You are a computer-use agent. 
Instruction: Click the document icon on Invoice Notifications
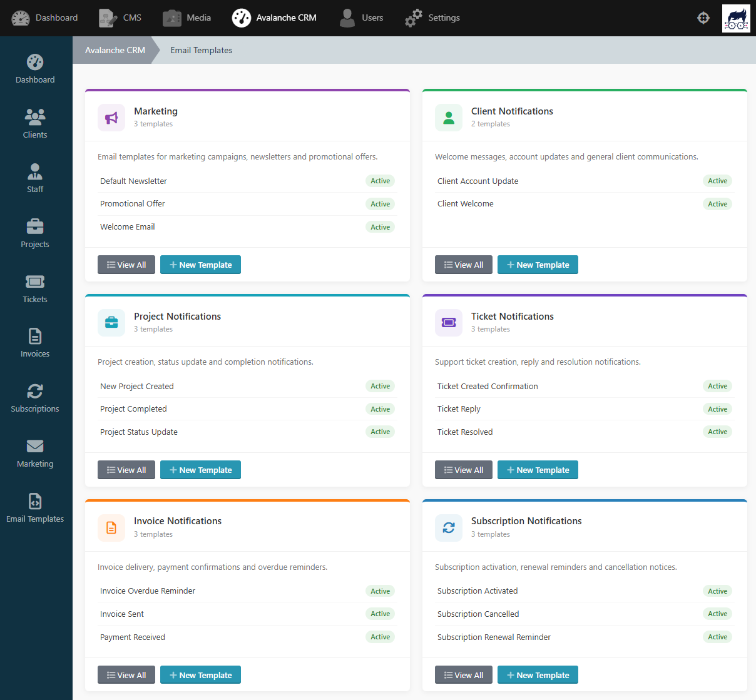click(111, 527)
